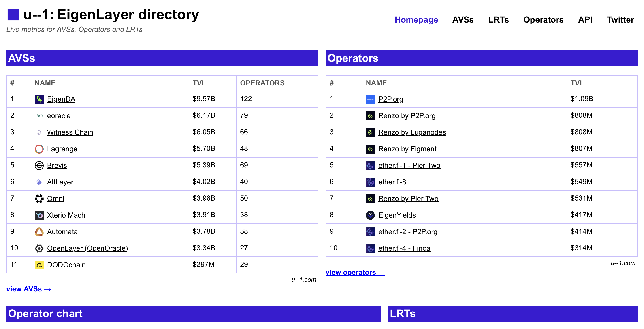Open the LRTs navigation item
644x329 pixels.
[498, 20]
